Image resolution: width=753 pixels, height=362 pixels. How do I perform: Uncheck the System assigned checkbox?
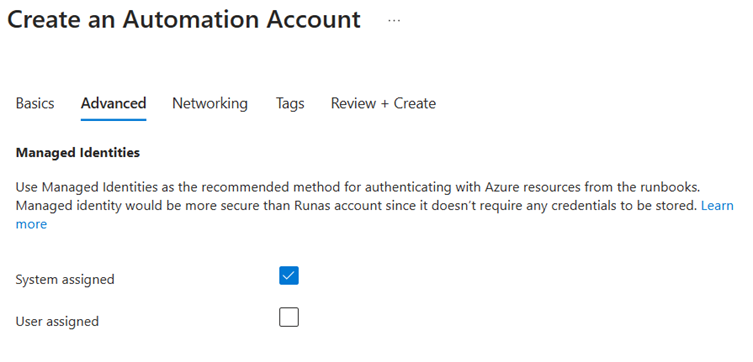click(289, 276)
